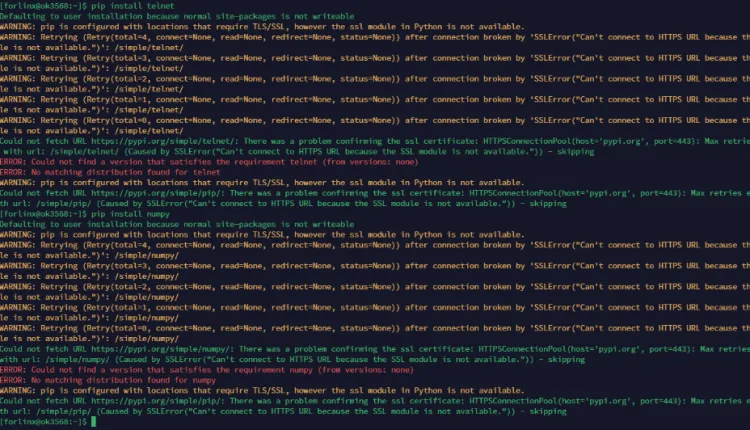
Task: Click the URL https://pypi.org/simple/numpy/ in the output
Action: (162, 349)
